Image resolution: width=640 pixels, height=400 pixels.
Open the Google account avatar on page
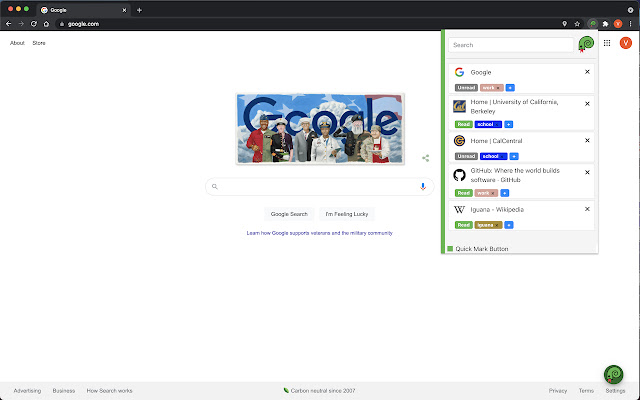point(626,43)
